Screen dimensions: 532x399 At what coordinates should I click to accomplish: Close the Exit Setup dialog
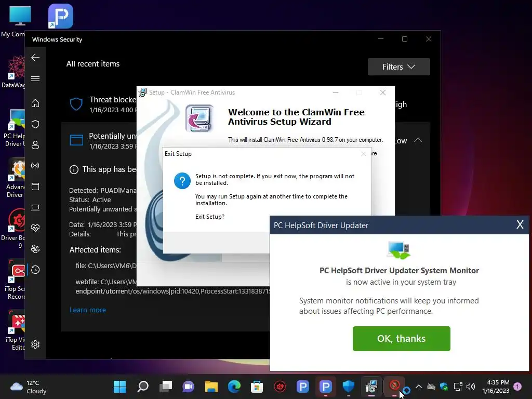363,154
